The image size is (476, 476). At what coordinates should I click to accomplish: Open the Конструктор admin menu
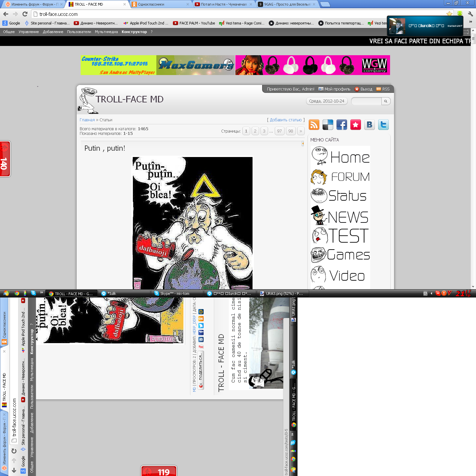134,32
